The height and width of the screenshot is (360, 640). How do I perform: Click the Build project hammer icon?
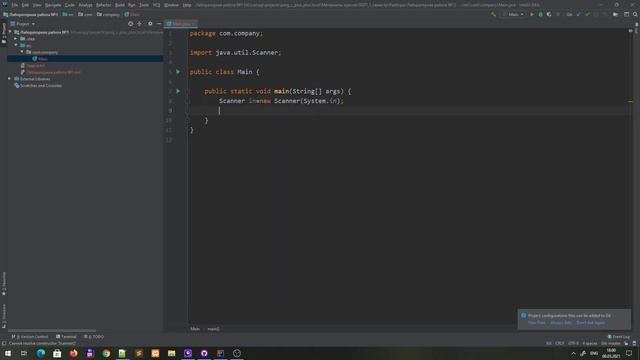(493, 14)
